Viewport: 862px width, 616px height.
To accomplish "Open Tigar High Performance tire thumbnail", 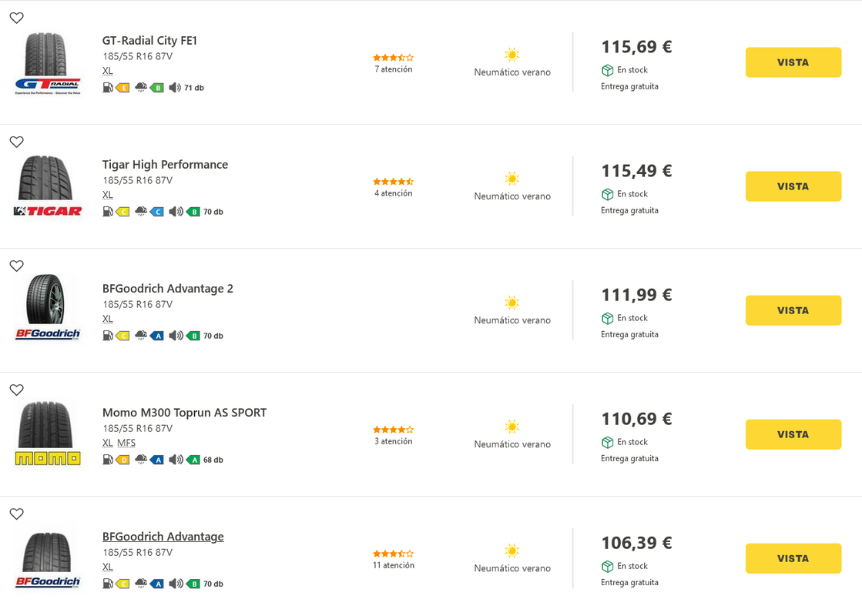I will tap(48, 187).
